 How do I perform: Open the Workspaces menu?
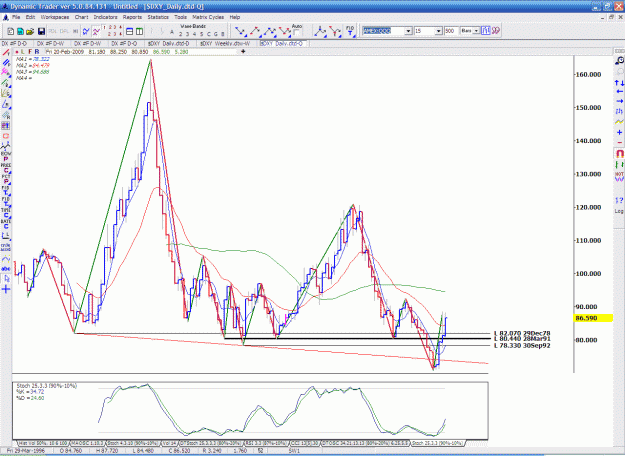55,17
